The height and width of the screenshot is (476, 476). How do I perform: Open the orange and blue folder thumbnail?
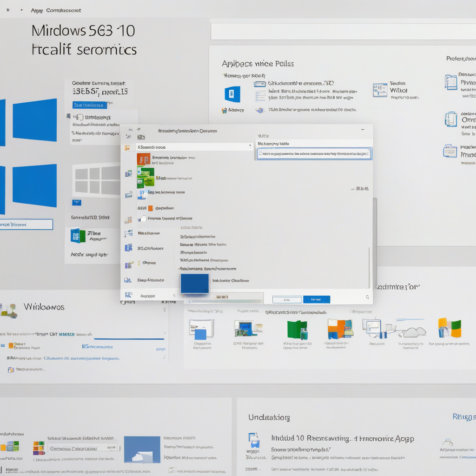tap(340, 329)
